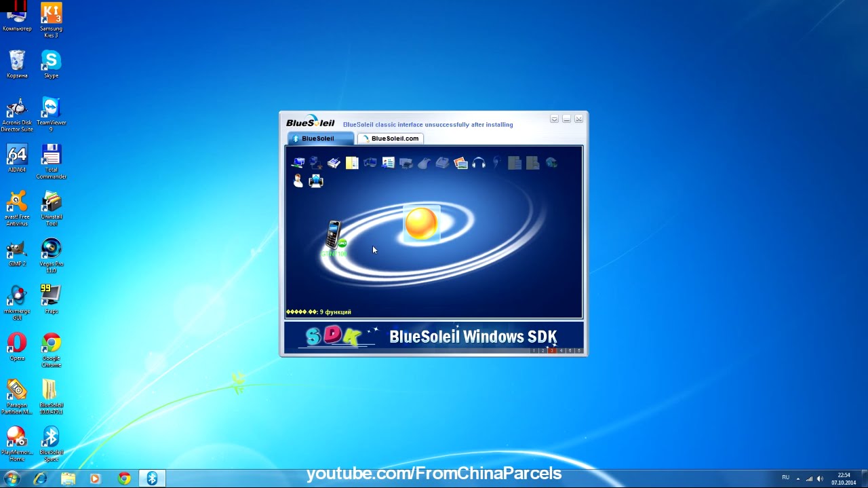Click the RU language indicator
Viewport: 868px width, 488px height.
pyautogui.click(x=785, y=478)
